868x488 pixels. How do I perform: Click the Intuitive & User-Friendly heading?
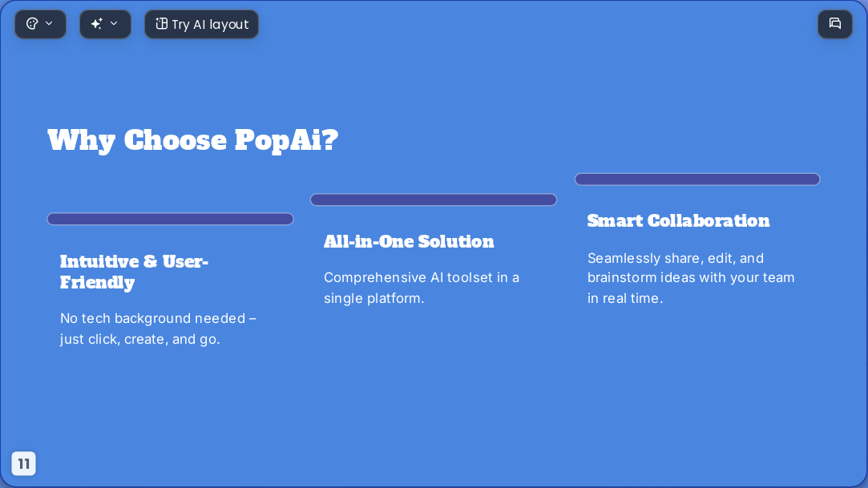pos(134,272)
